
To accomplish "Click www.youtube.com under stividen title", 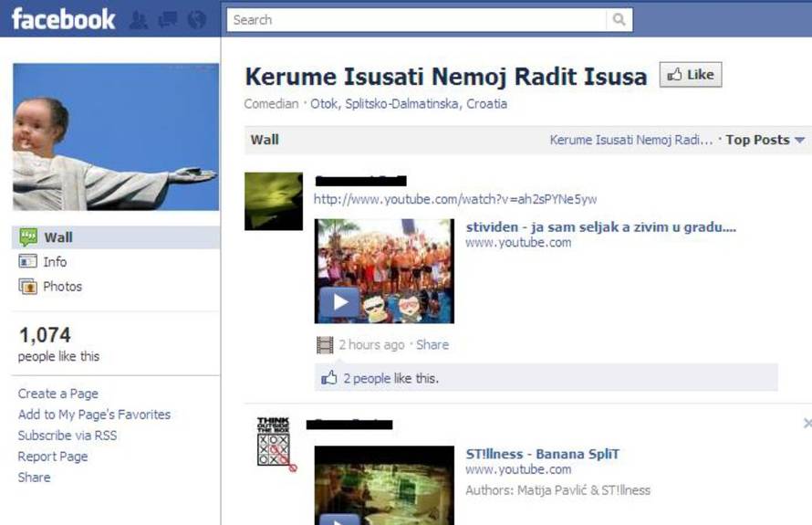I will tap(518, 243).
